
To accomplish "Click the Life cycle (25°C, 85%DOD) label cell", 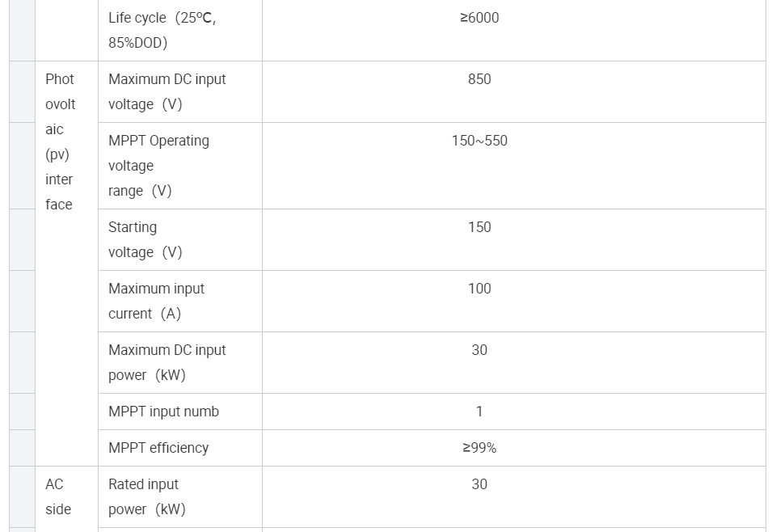I will (x=162, y=30).
